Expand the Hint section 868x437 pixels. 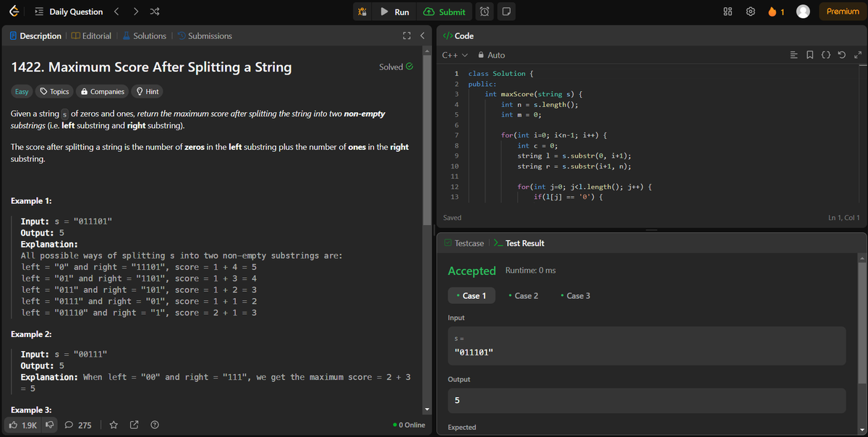[x=148, y=91]
